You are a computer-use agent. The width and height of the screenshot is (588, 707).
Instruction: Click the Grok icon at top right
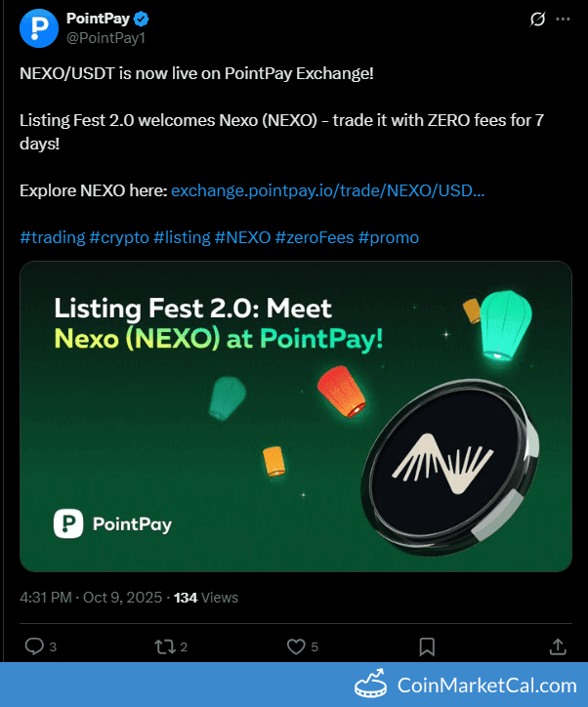click(536, 19)
